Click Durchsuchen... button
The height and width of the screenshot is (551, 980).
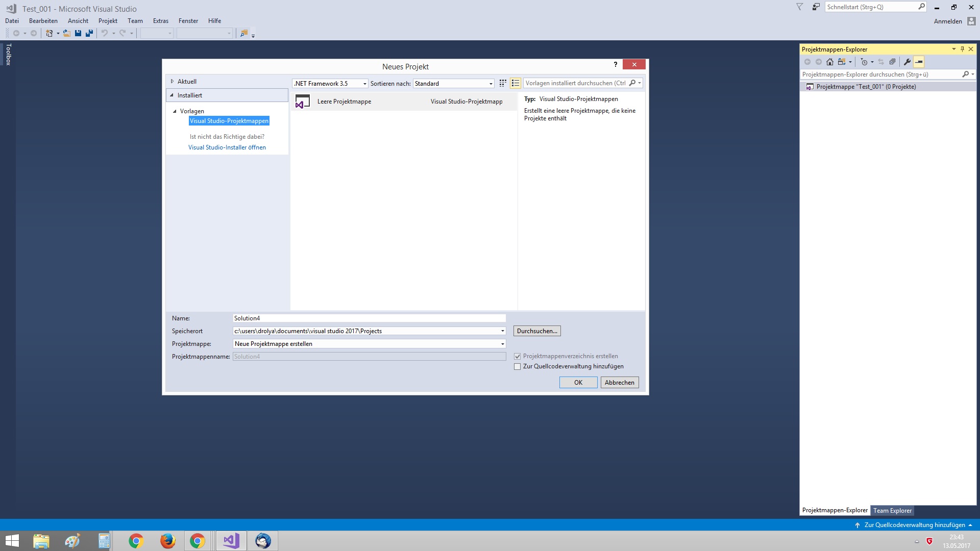[537, 331]
